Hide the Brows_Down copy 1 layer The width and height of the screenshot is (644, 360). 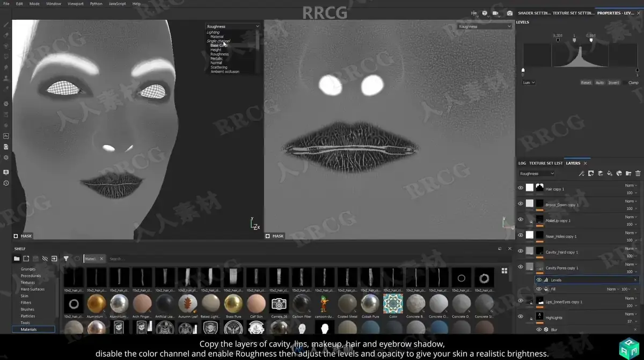(x=521, y=204)
